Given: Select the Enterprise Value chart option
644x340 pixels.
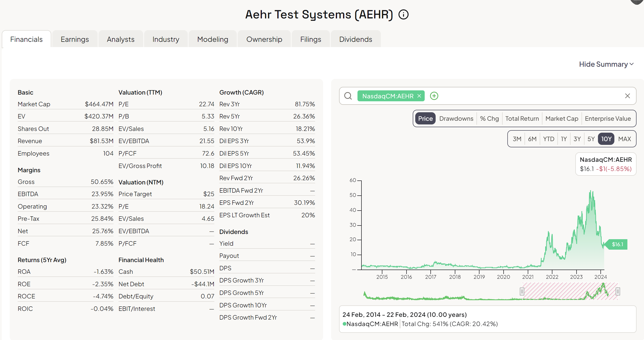Looking at the screenshot, I should click(x=607, y=118).
